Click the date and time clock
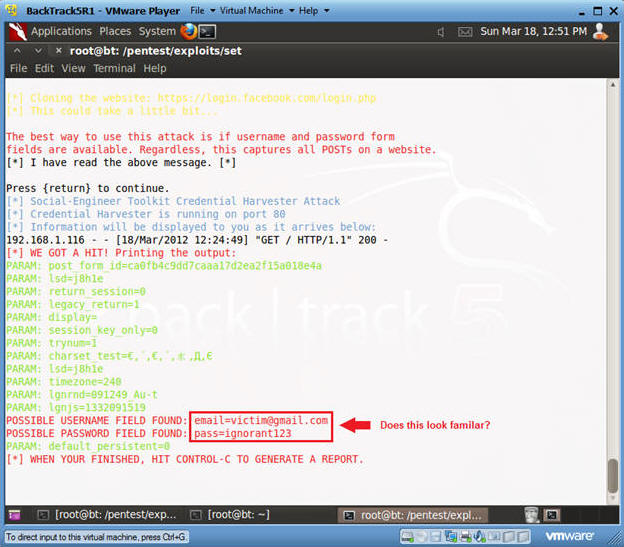This screenshot has width=624, height=547. click(533, 31)
